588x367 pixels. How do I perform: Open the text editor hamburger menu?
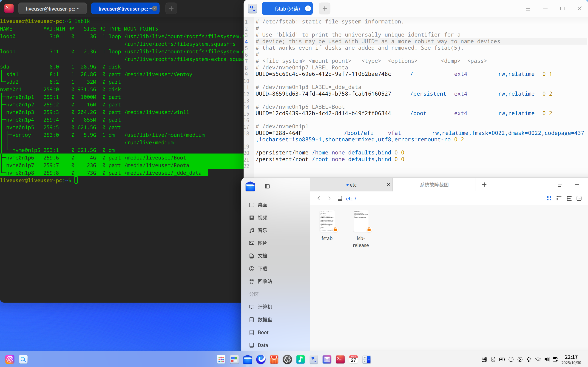coord(528,9)
